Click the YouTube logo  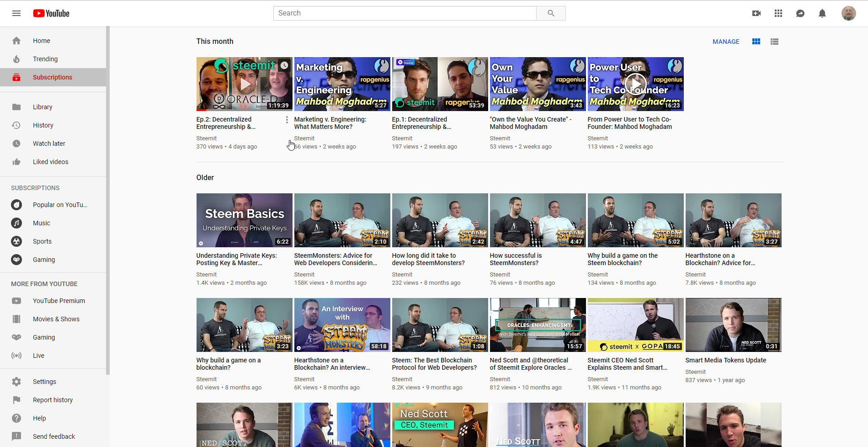pyautogui.click(x=51, y=13)
